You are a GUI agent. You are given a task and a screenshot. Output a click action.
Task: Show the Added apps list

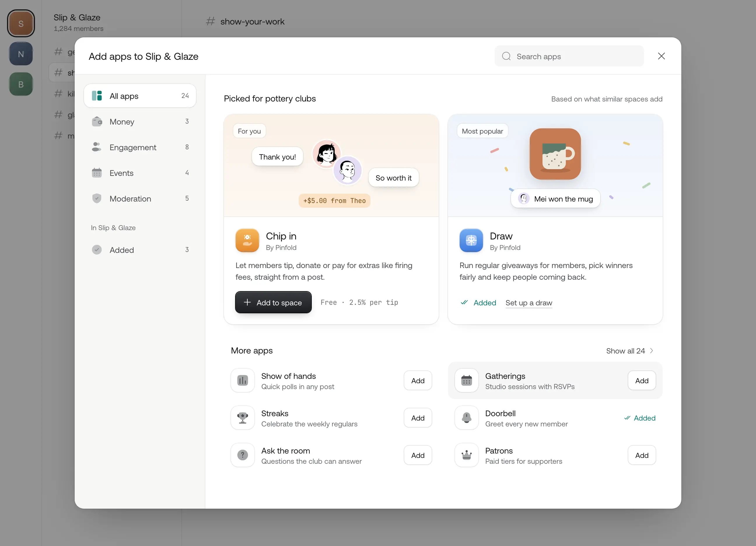tap(140, 250)
